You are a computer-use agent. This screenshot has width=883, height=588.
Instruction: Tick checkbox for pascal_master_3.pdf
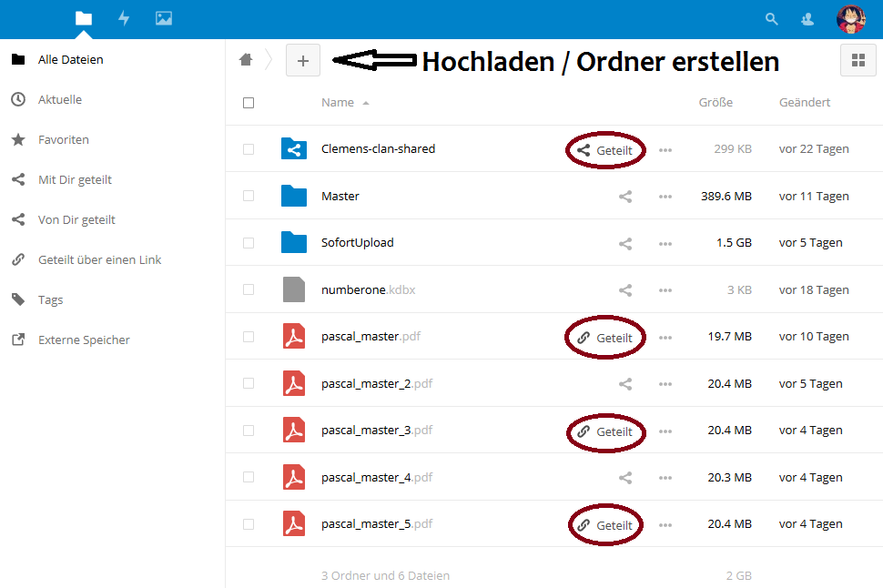click(249, 431)
